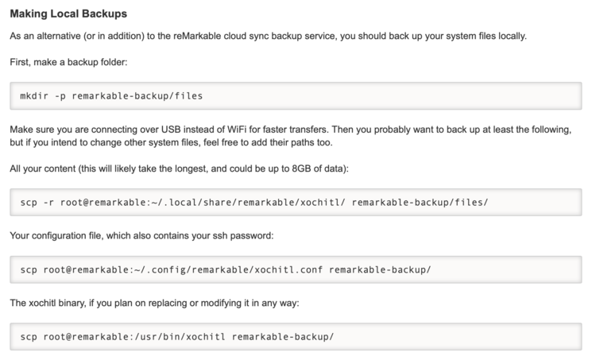
Task: Click the scp -r xochitl/ content command block
Action: 297,203
